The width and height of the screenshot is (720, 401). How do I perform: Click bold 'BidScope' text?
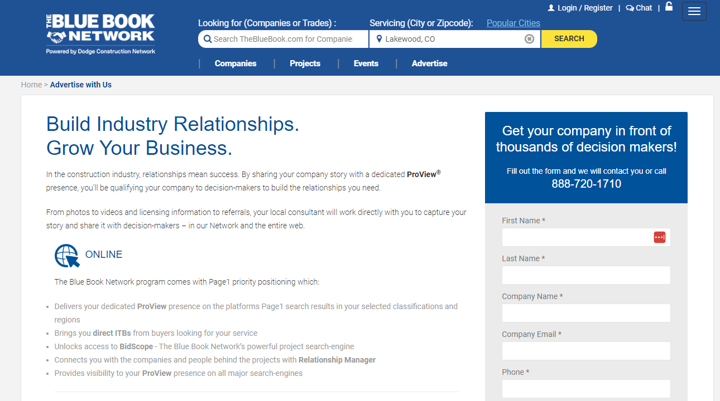pyautogui.click(x=136, y=346)
